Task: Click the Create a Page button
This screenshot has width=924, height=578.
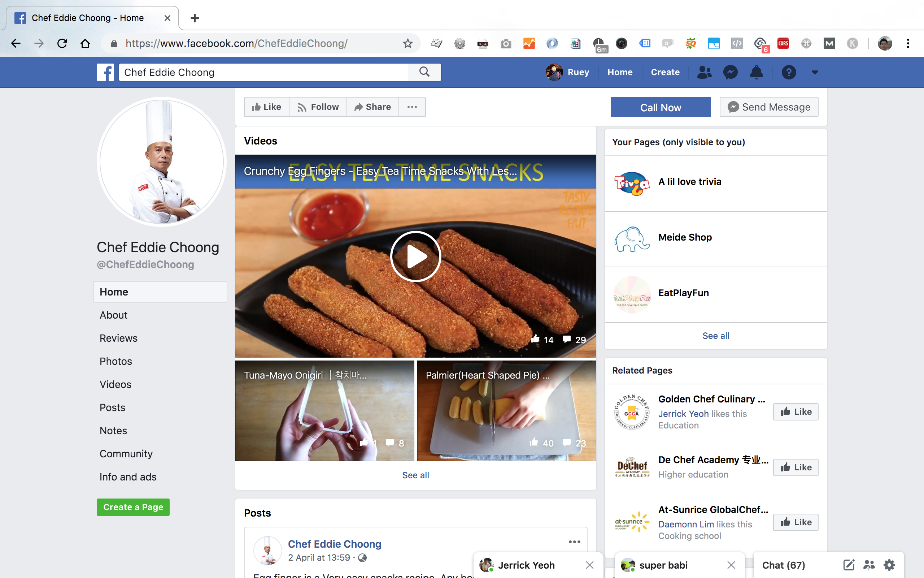Action: coord(133,507)
